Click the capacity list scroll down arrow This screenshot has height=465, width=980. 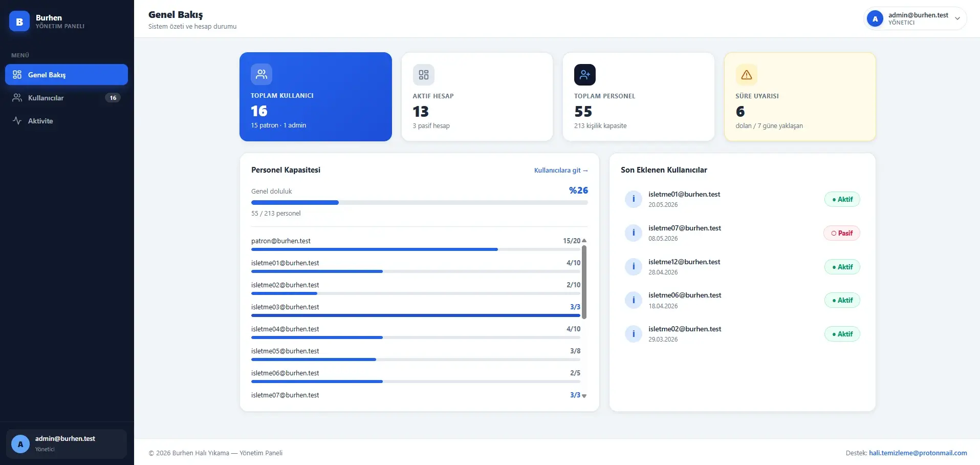(x=584, y=396)
